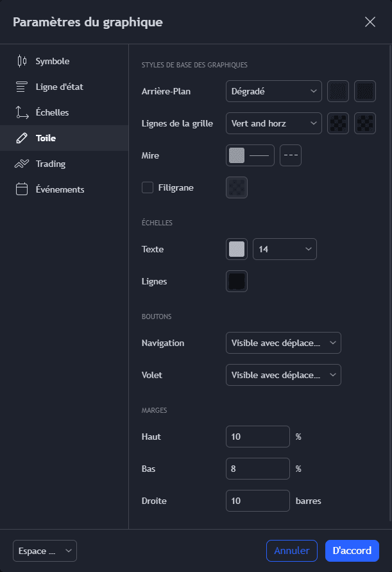Open the Volet visibility dropdown
Image resolution: width=392 pixels, height=572 pixels.
[x=283, y=375]
